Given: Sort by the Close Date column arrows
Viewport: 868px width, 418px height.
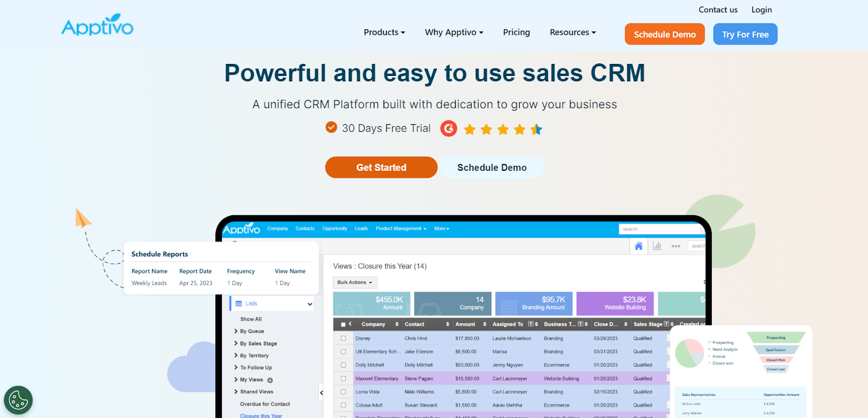Looking at the screenshot, I should [626, 324].
